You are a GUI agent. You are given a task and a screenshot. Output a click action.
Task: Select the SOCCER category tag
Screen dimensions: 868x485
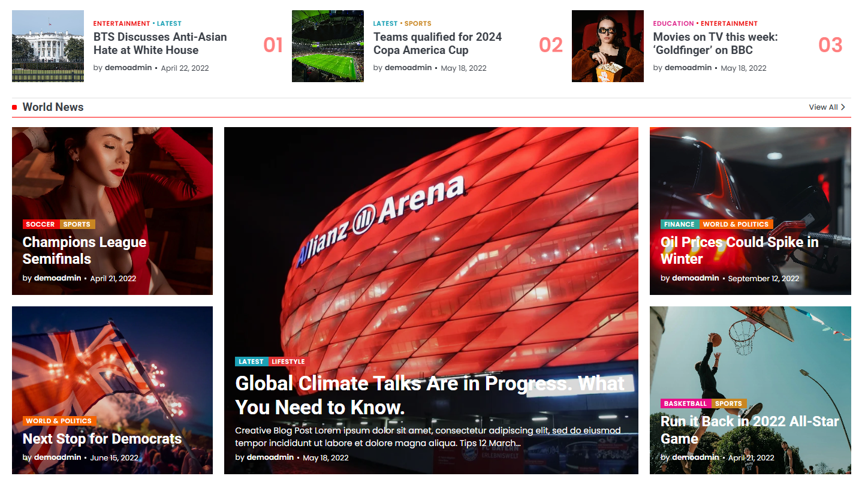tap(41, 224)
